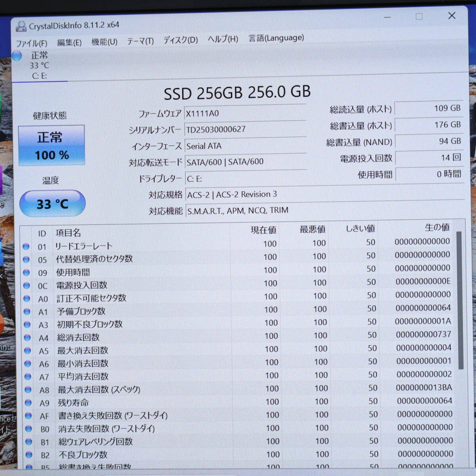Click total host writes value 176 GB
476x476 pixels.
[x=429, y=125]
